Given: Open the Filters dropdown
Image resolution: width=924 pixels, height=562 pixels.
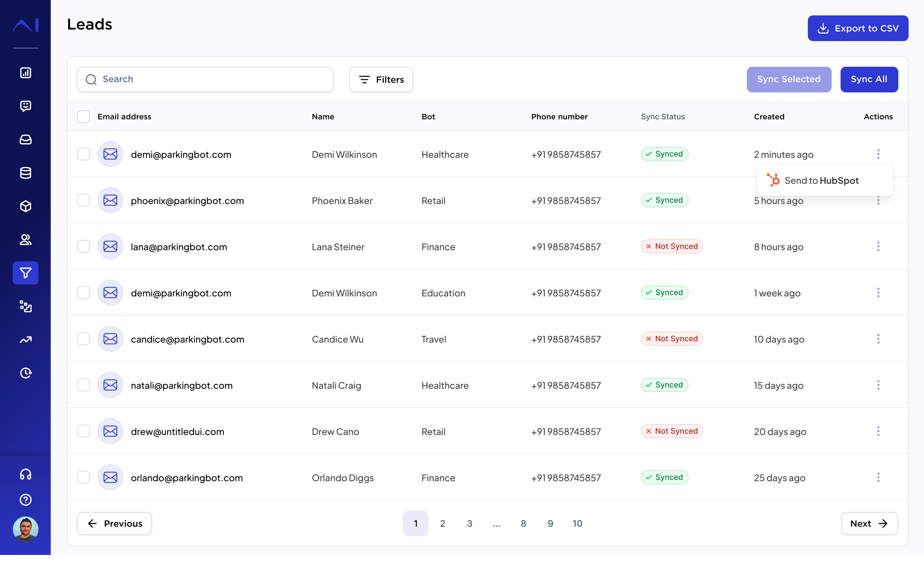Looking at the screenshot, I should pyautogui.click(x=381, y=80).
